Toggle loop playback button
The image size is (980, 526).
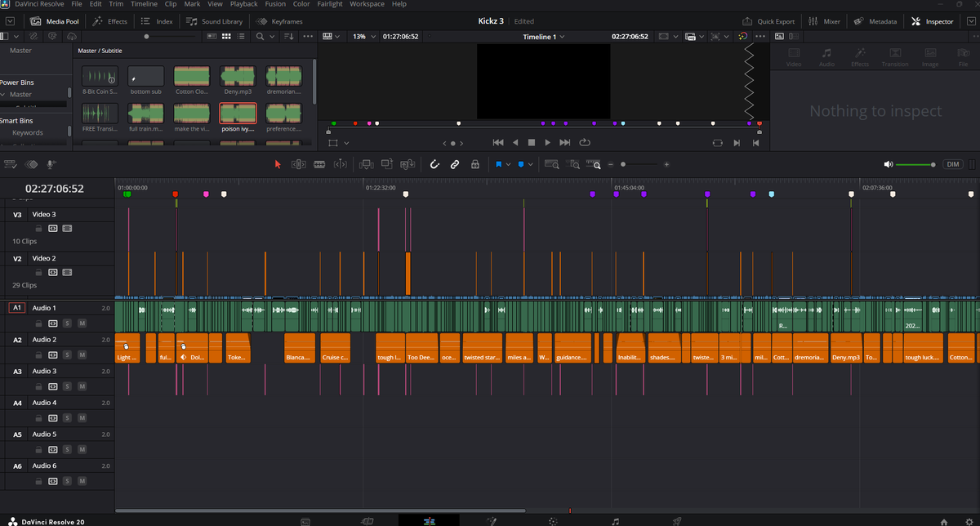click(585, 142)
